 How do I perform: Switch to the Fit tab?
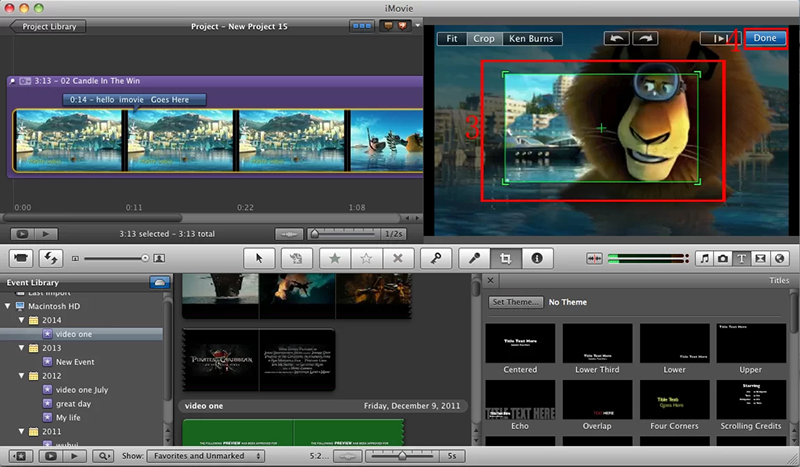point(452,39)
